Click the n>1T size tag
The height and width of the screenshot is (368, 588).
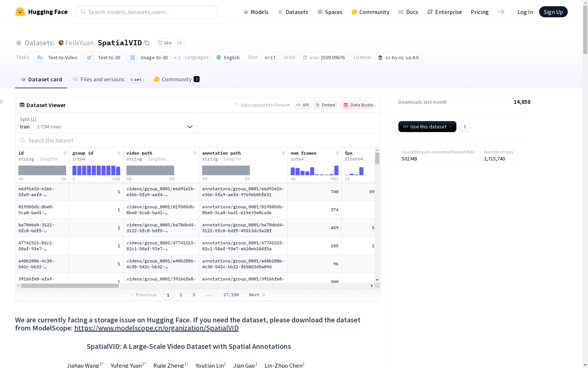tap(270, 57)
